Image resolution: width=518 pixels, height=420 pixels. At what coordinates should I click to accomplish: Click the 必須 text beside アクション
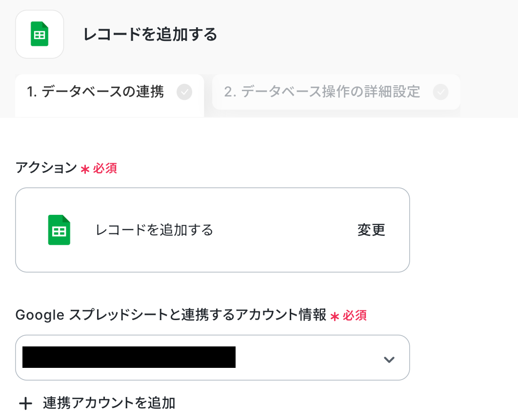pos(105,169)
